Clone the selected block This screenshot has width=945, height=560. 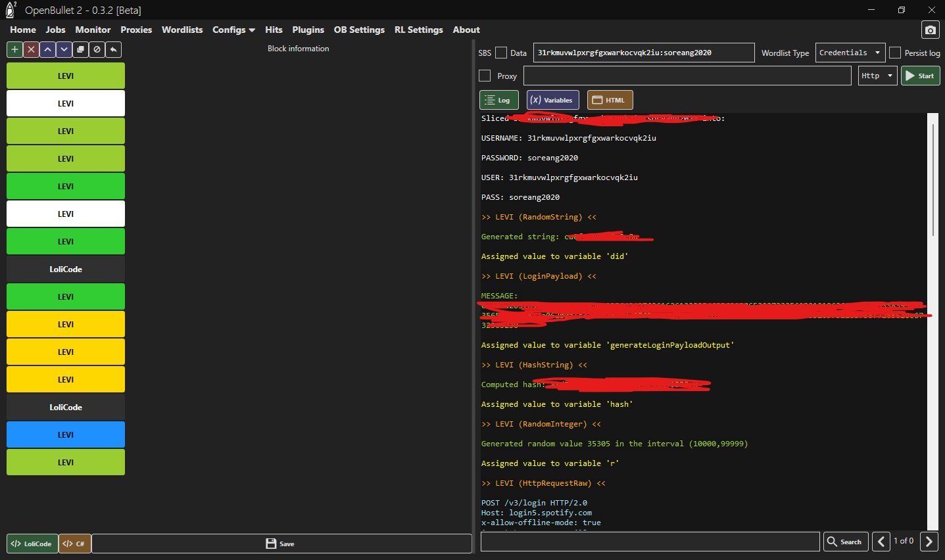pos(80,49)
